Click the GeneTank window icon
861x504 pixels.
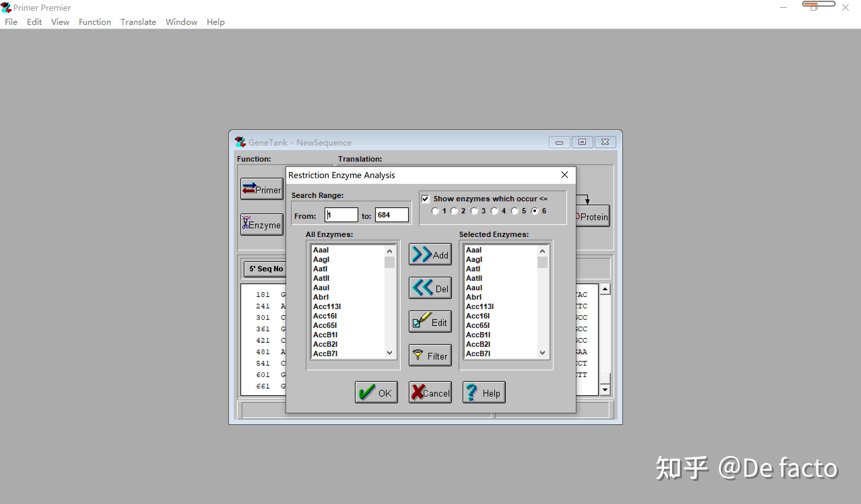coord(240,142)
